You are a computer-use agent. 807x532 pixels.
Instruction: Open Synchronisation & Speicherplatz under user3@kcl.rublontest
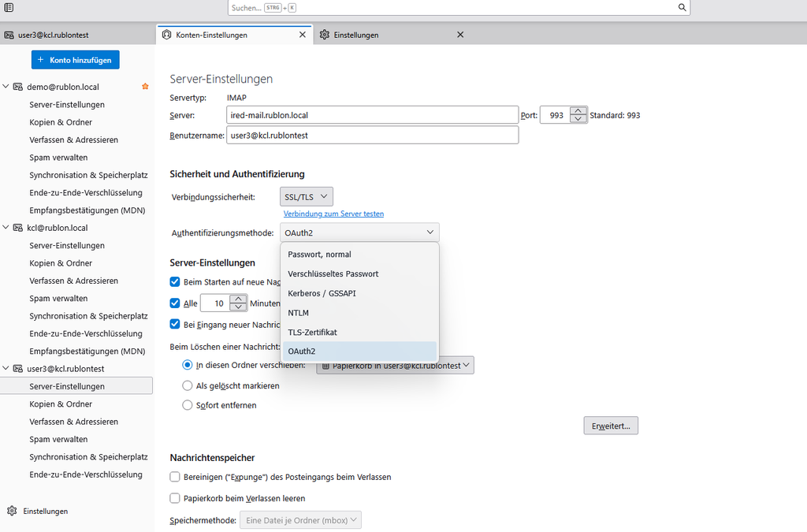pyautogui.click(x=88, y=456)
